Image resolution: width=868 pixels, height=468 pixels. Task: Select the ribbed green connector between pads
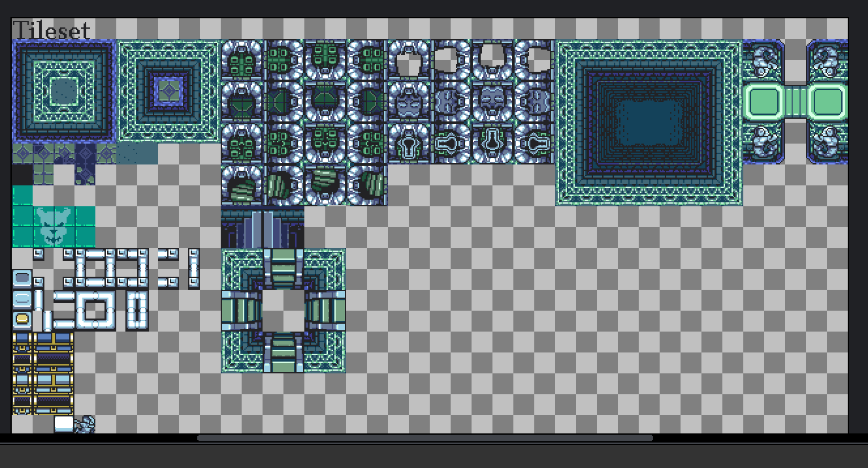click(796, 102)
